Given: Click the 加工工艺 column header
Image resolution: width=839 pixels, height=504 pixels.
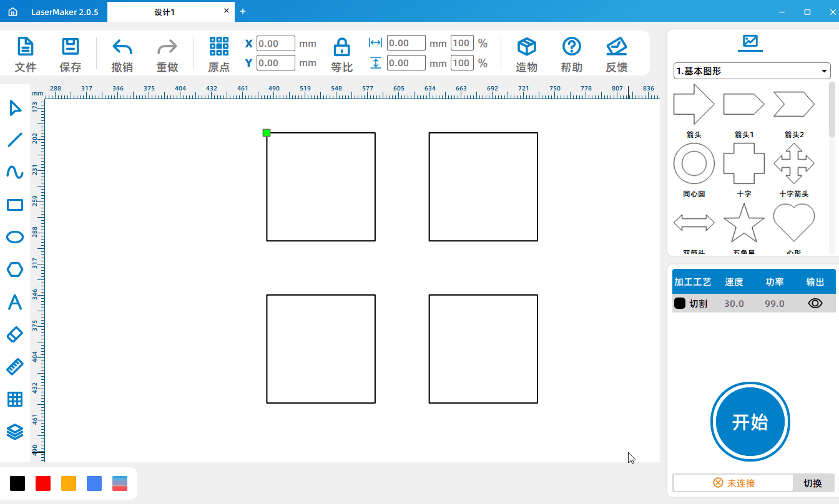Looking at the screenshot, I should pyautogui.click(x=693, y=282).
